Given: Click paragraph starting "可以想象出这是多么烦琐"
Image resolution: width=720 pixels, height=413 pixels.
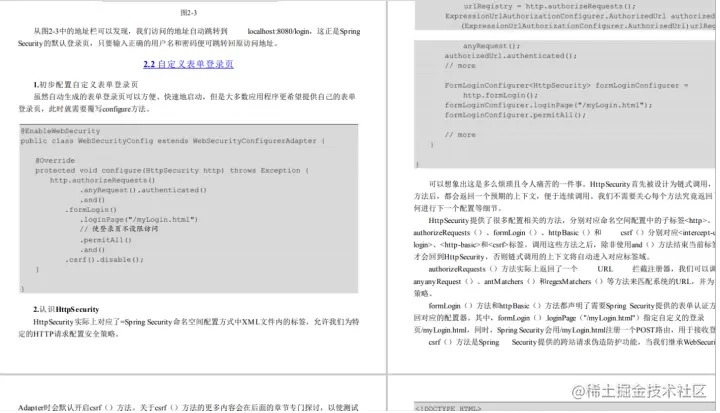Looking at the screenshot, I should coord(564,196).
